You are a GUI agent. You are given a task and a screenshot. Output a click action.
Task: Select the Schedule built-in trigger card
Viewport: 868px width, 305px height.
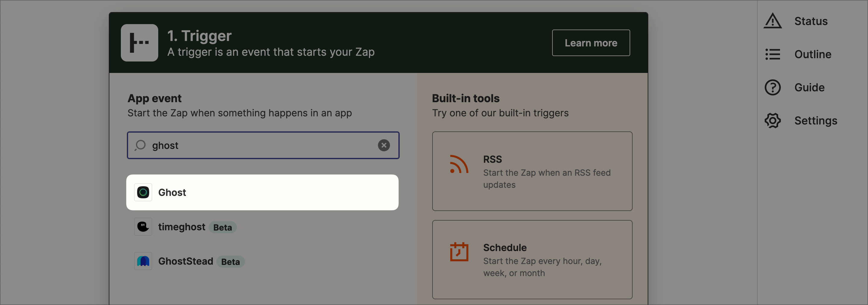click(532, 259)
